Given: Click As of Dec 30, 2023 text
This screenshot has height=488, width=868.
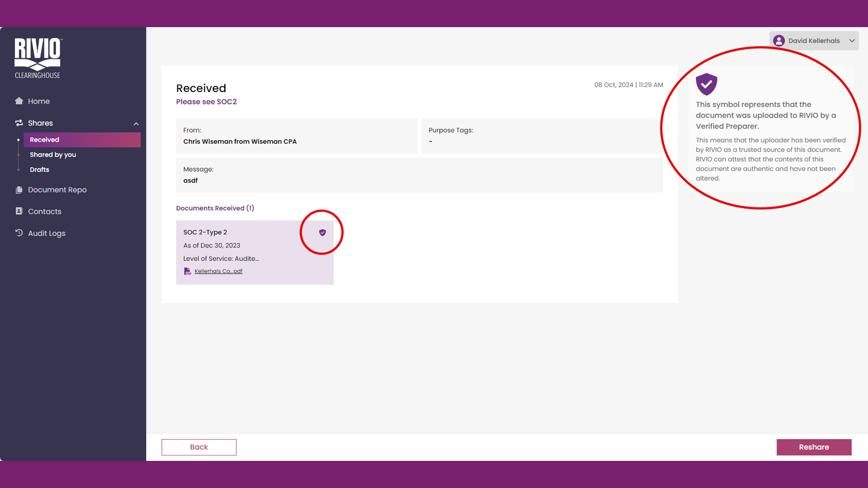Looking at the screenshot, I should click(212, 245).
